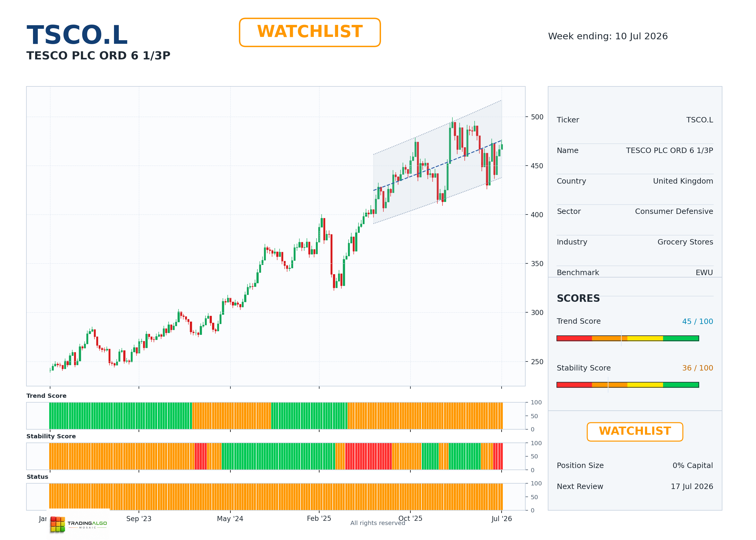The width and height of the screenshot is (756, 540).
Task: Click the Trend Score value 45 / 100
Action: (x=697, y=321)
